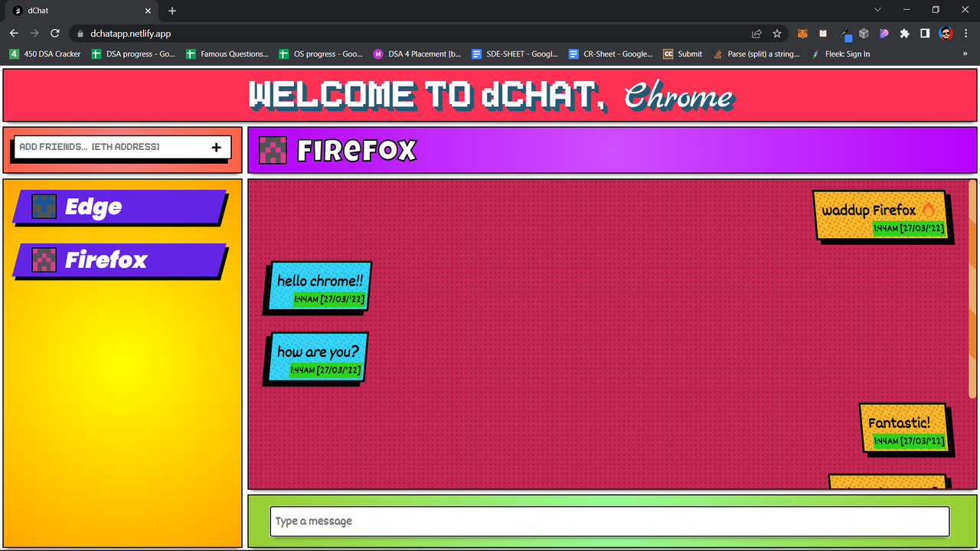This screenshot has height=551, width=980.
Task: Open the Submit bookmark
Action: [x=683, y=54]
